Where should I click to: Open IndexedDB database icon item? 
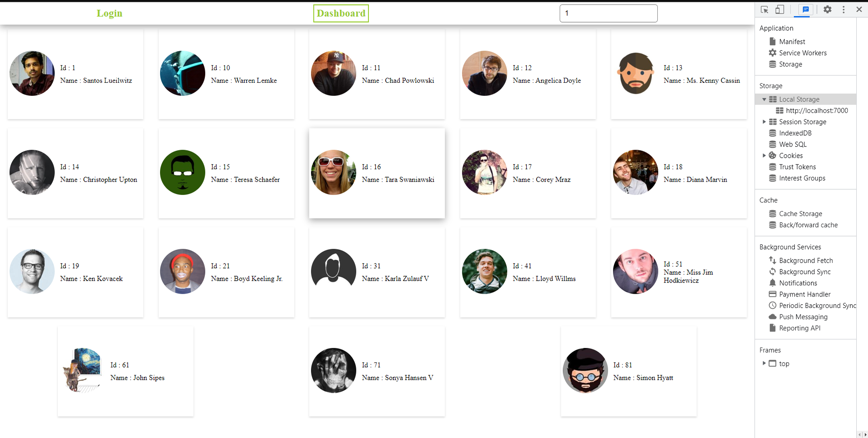pyautogui.click(x=795, y=133)
